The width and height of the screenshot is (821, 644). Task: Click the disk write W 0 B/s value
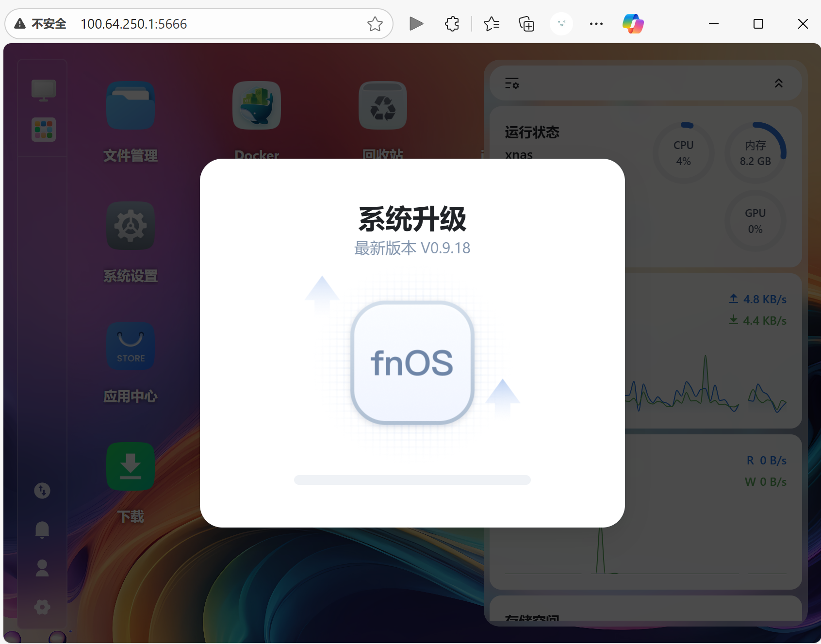tap(765, 481)
